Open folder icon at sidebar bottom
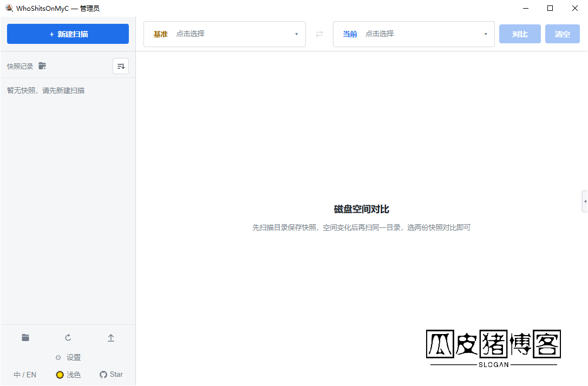Viewport: 588px width, 386px height. pyautogui.click(x=25, y=338)
